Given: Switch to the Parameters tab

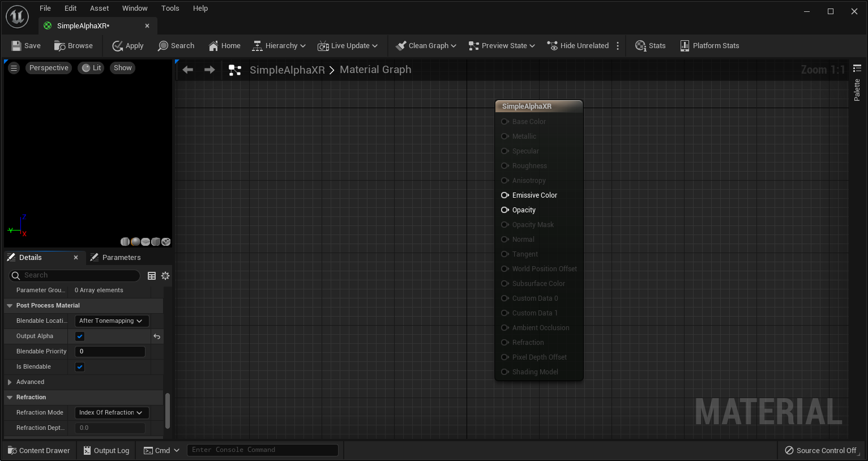Looking at the screenshot, I should [116, 258].
